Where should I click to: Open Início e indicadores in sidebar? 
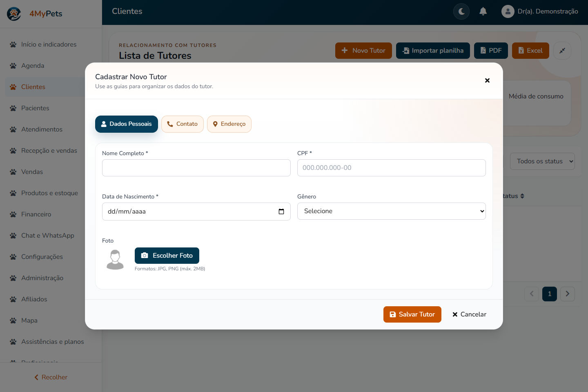(x=51, y=45)
